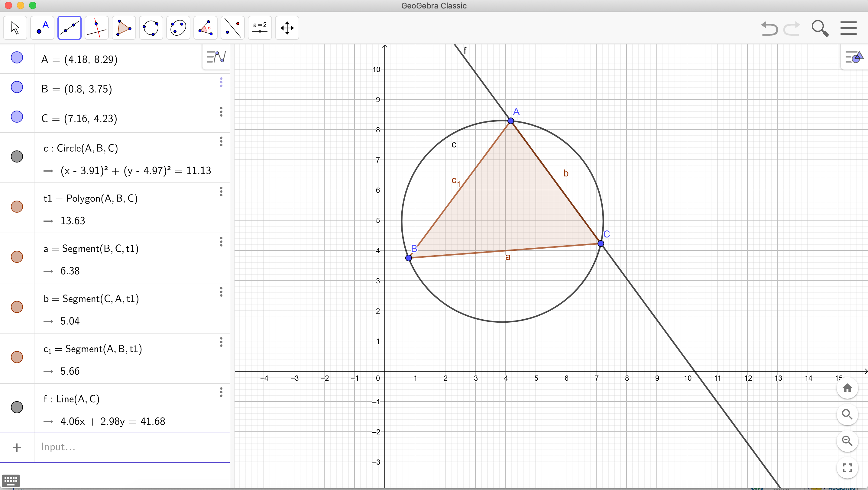Viewport: 868px width, 490px height.
Task: Select the Polygon tool
Action: pyautogui.click(x=123, y=27)
